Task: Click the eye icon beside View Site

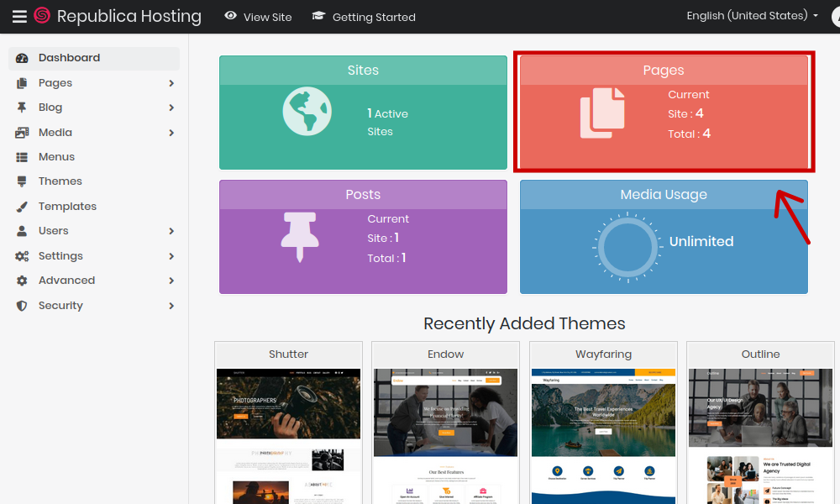Action: 231,16
